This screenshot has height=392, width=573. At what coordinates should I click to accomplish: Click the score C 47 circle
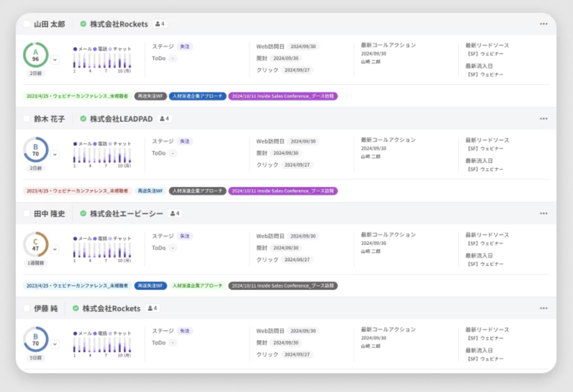pyautogui.click(x=36, y=245)
